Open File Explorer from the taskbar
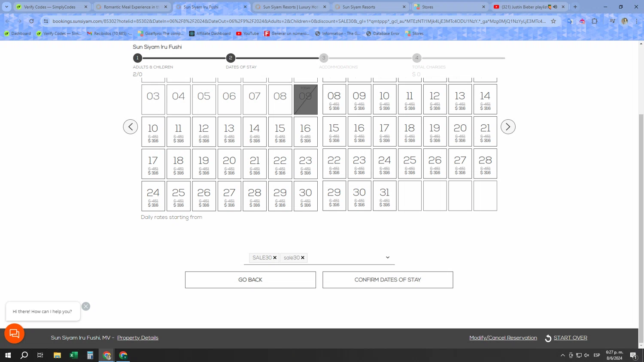Screen dimensions: 644x362 coord(57,355)
